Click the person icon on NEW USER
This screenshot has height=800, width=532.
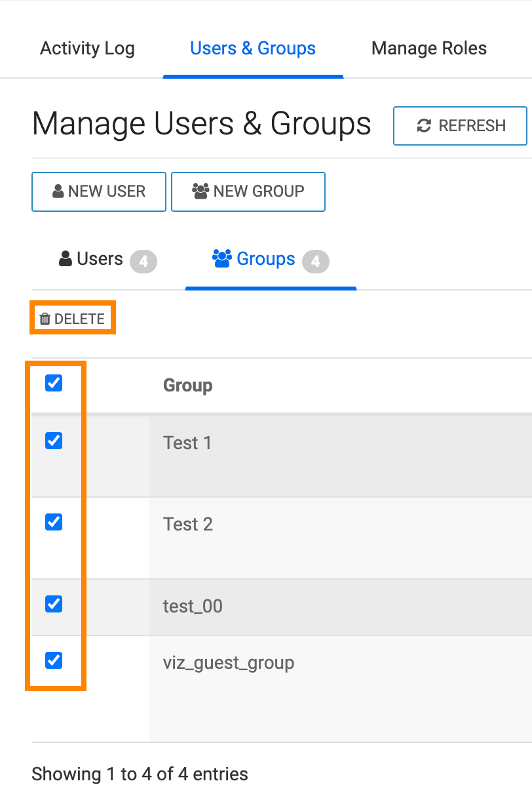coord(58,191)
